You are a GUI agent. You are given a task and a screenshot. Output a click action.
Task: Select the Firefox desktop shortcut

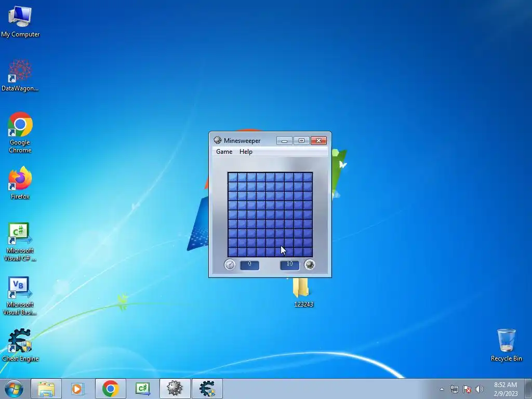pyautogui.click(x=20, y=183)
